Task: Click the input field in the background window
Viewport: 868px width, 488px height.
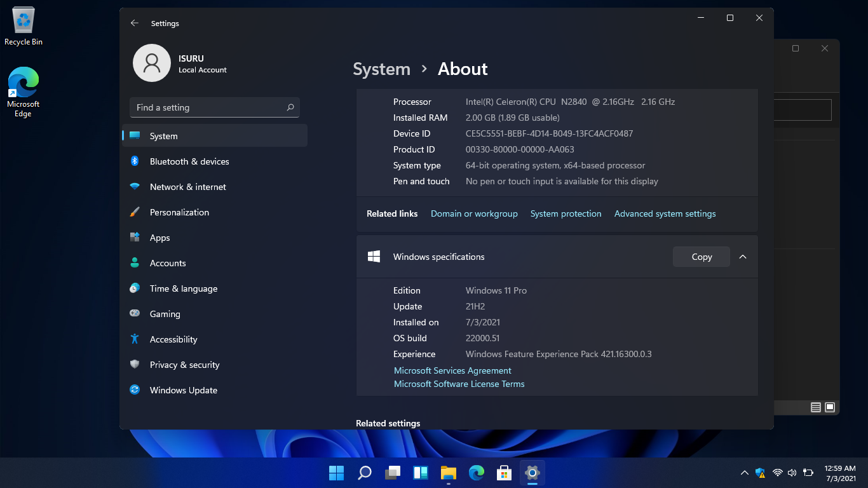Action: click(x=803, y=110)
